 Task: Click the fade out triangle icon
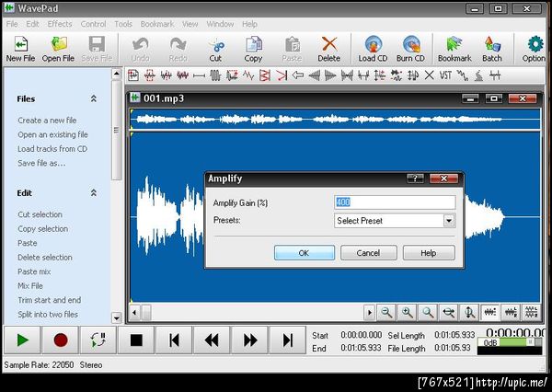click(330, 75)
